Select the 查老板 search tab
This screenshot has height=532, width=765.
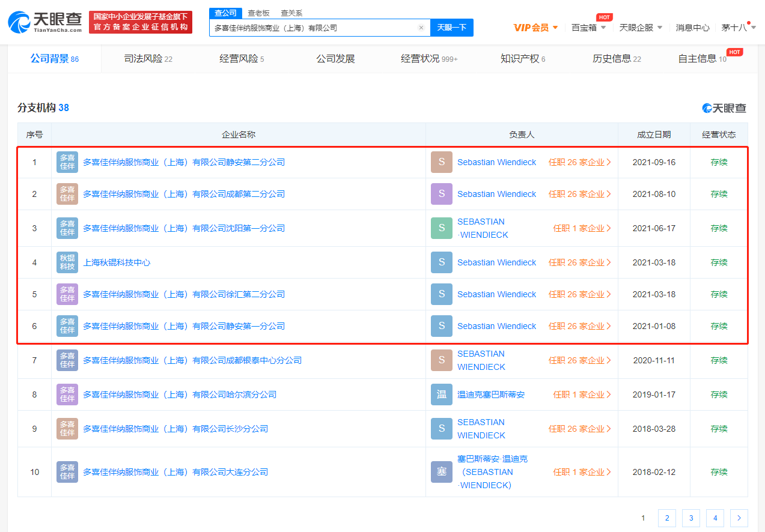(259, 13)
